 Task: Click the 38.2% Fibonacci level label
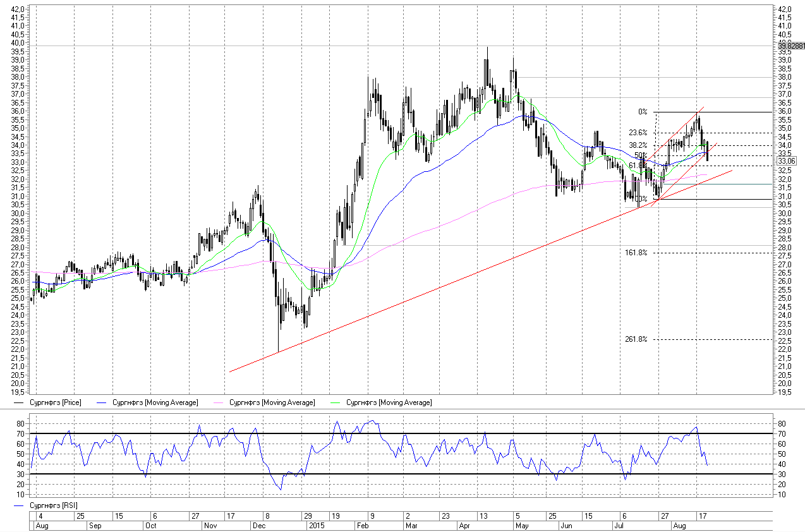click(x=638, y=145)
